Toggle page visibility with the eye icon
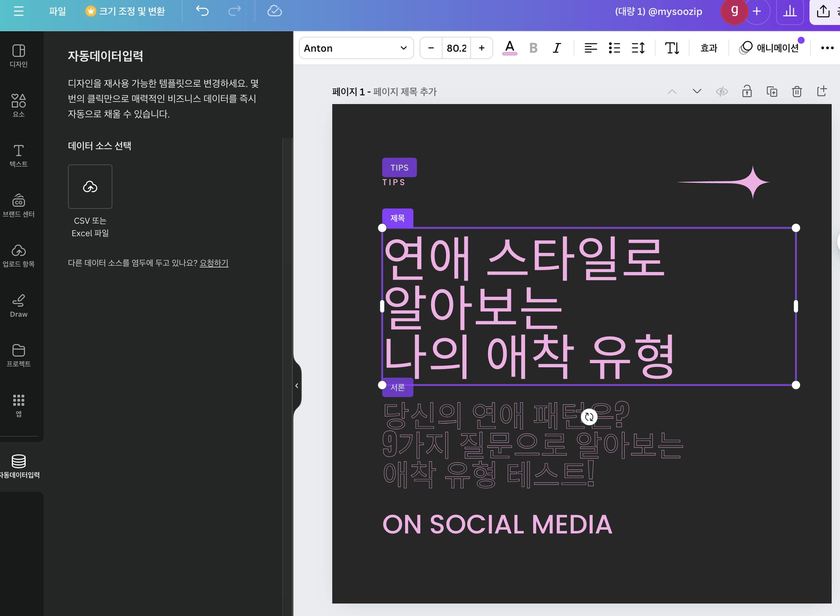Viewport: 840px width, 616px height. pyautogui.click(x=722, y=91)
